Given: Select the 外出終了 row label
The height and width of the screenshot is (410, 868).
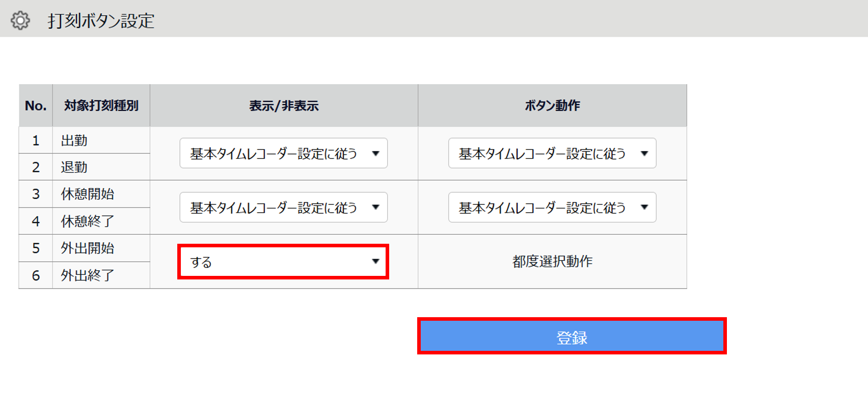Looking at the screenshot, I should (88, 275).
